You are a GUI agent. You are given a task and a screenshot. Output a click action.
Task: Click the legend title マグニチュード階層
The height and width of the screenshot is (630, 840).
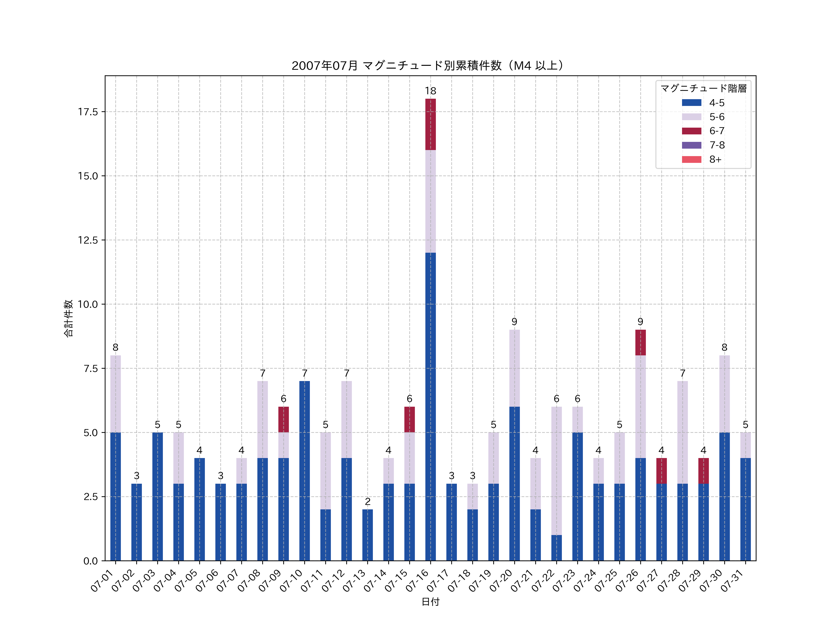(x=703, y=88)
